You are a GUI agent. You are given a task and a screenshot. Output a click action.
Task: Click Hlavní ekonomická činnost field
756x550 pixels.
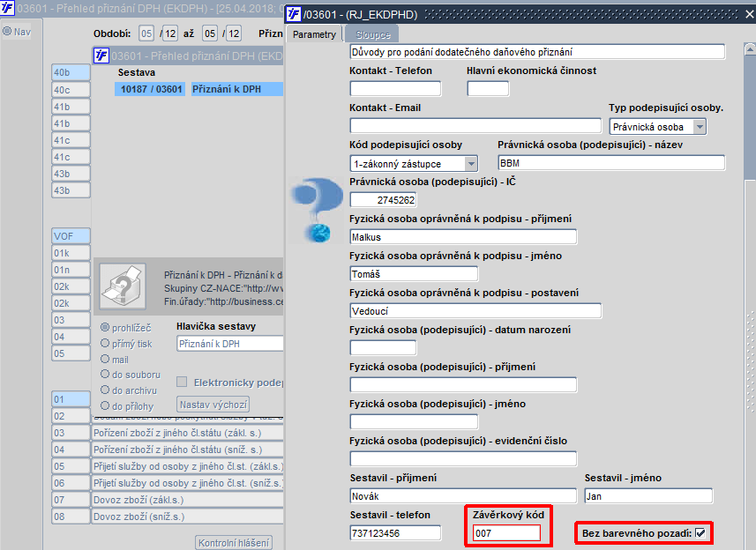click(488, 88)
